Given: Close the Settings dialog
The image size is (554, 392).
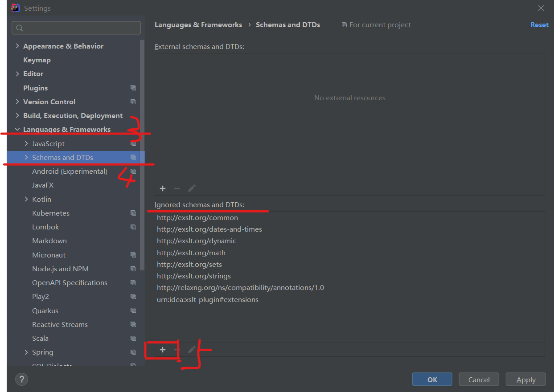Looking at the screenshot, I should (x=541, y=8).
